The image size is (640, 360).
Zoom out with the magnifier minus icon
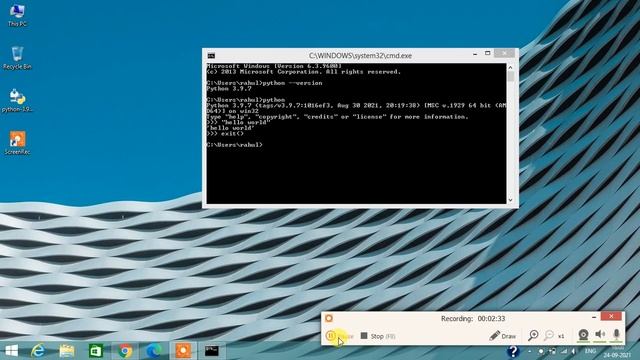549,336
